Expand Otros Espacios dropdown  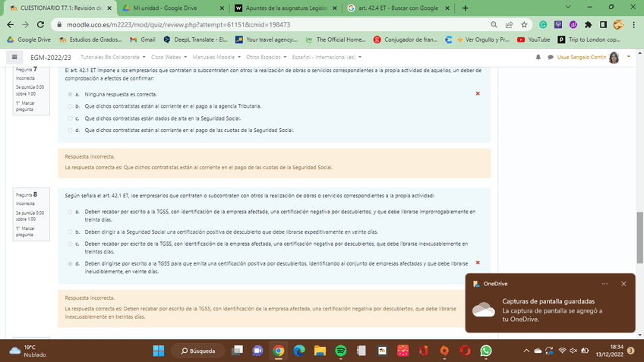[266, 57]
